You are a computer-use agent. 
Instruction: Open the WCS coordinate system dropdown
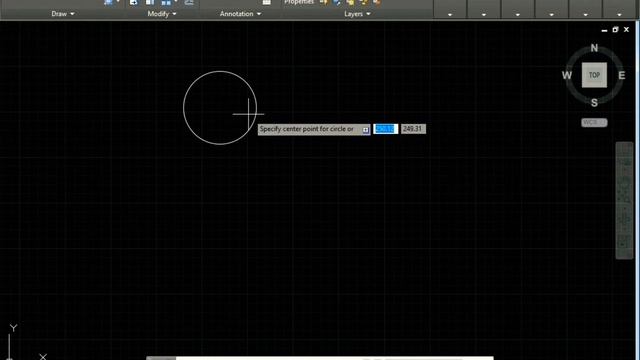[594, 122]
